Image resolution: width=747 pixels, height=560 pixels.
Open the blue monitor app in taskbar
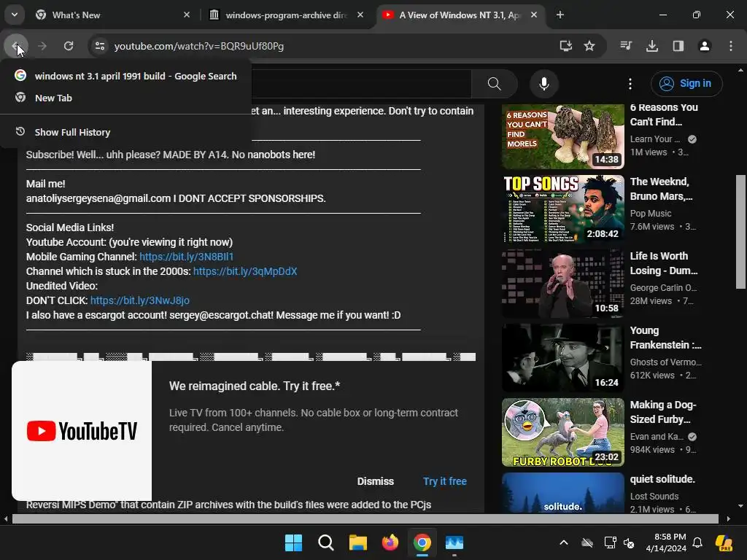[x=454, y=542]
